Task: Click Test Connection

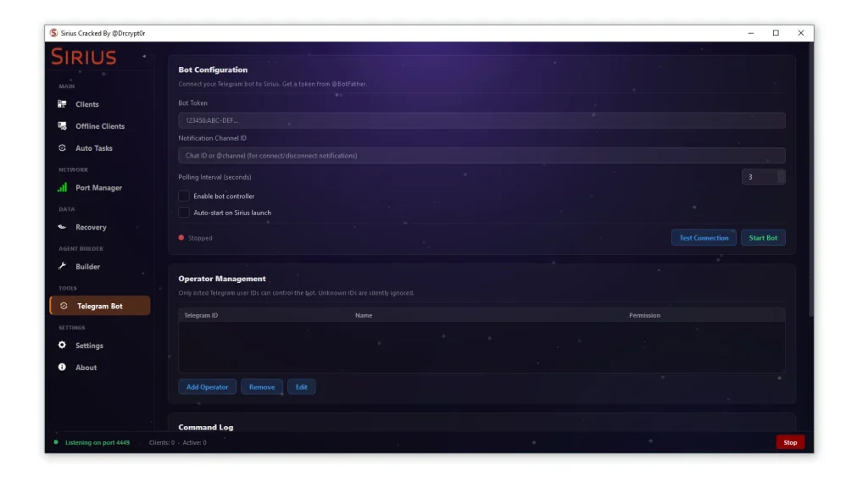Action: tap(704, 237)
